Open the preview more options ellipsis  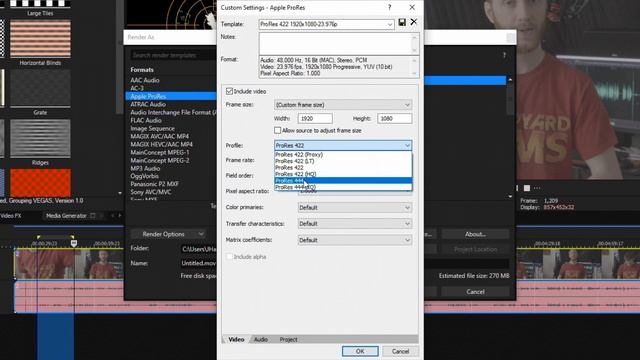(x=537, y=188)
